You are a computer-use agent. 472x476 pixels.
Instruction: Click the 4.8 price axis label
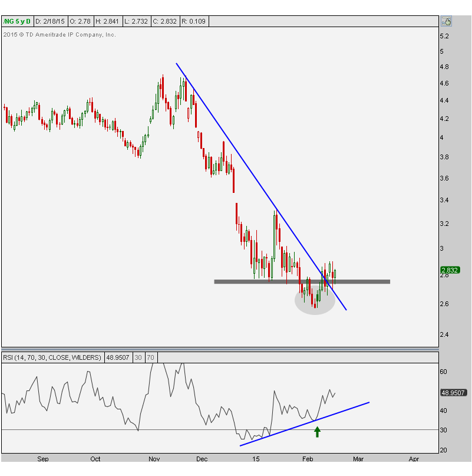444,67
